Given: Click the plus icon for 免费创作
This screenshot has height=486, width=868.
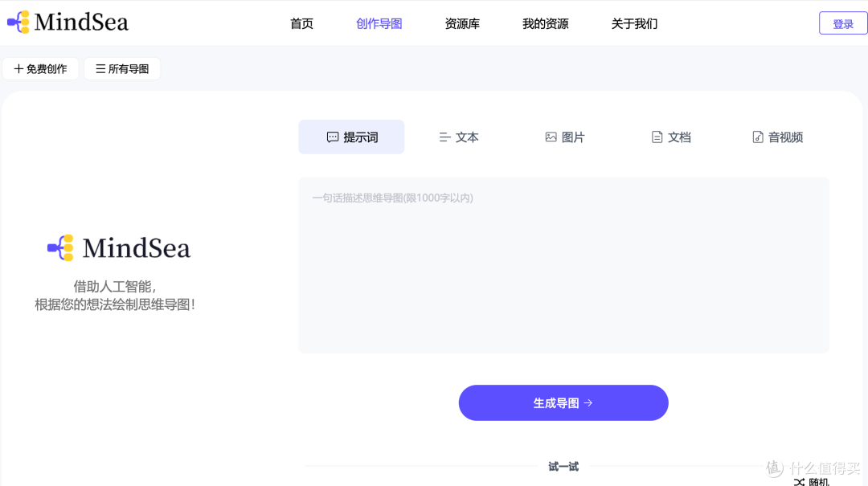Looking at the screenshot, I should 18,69.
